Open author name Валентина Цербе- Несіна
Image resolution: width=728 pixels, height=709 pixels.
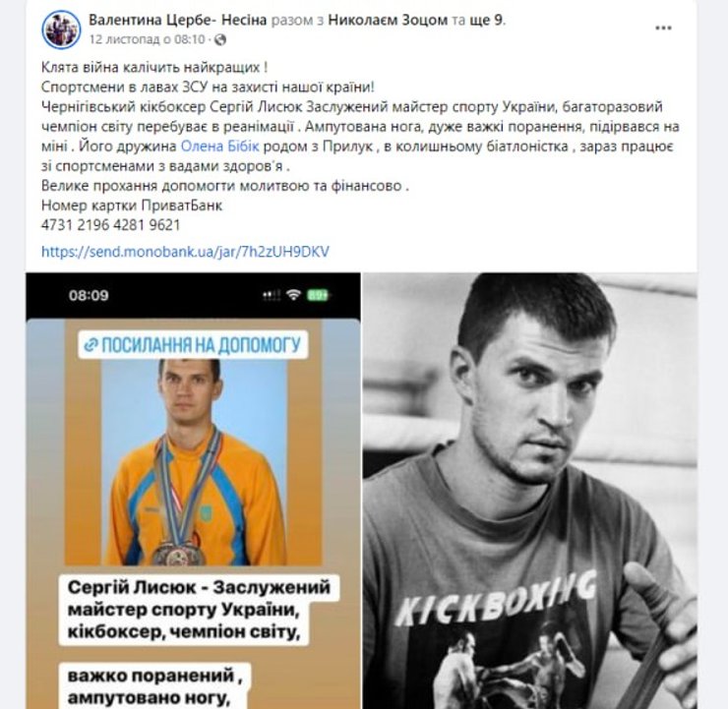click(178, 20)
